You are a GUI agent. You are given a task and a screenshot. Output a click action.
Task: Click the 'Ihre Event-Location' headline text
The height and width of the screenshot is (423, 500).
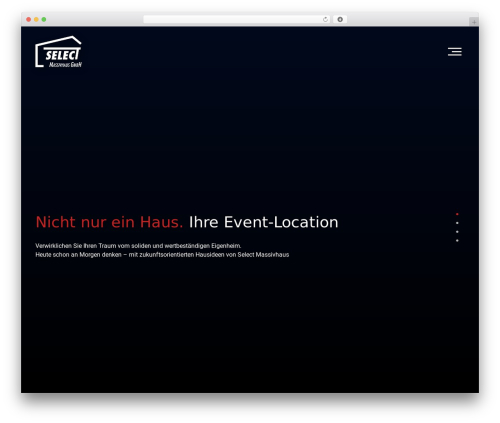(263, 222)
